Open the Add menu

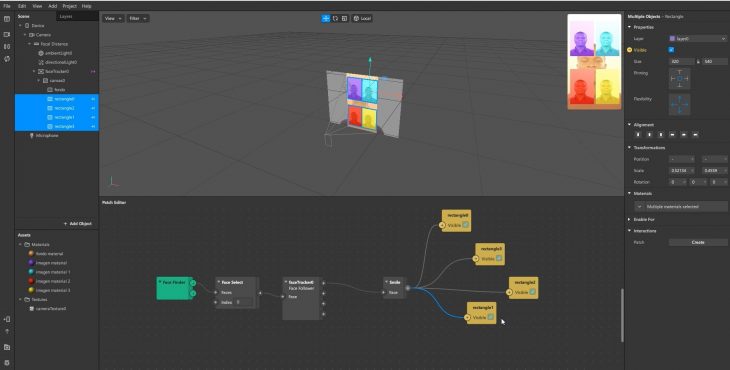click(53, 6)
